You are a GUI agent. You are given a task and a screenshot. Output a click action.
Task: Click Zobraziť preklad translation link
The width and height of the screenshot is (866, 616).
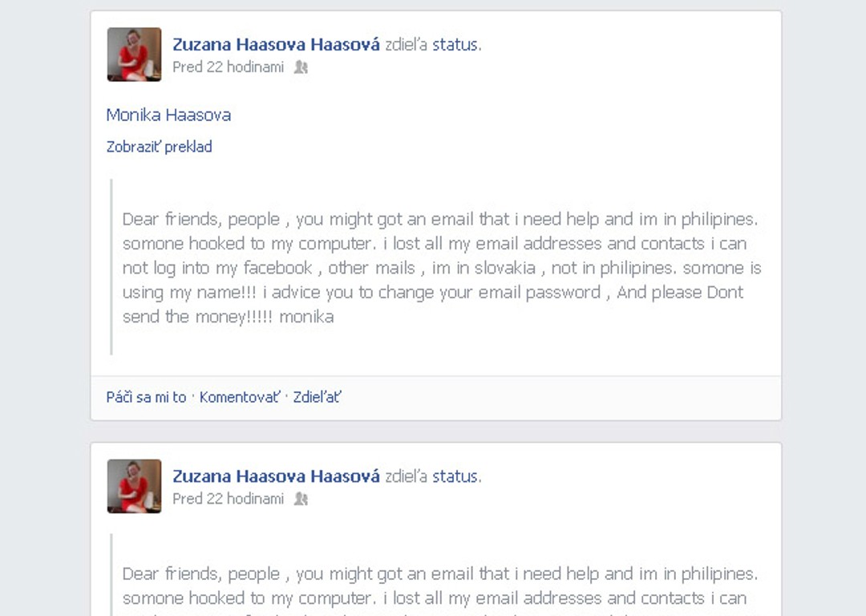pyautogui.click(x=159, y=147)
